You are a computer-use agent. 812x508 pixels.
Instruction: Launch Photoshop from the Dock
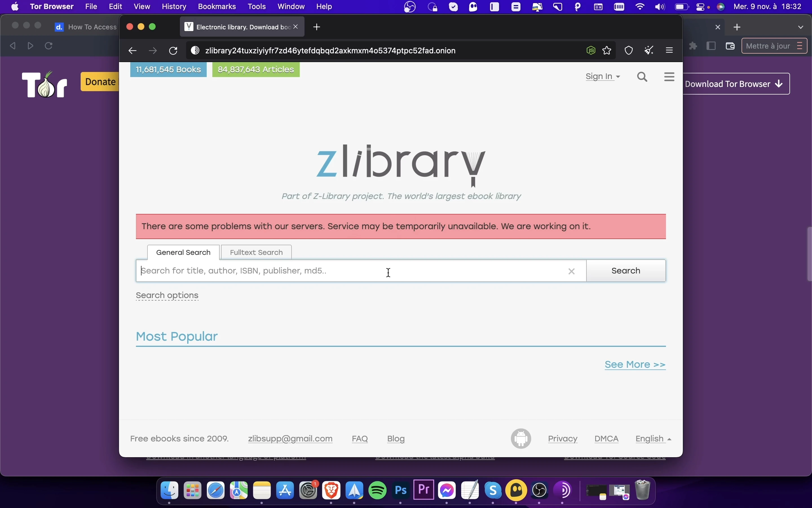click(x=401, y=491)
